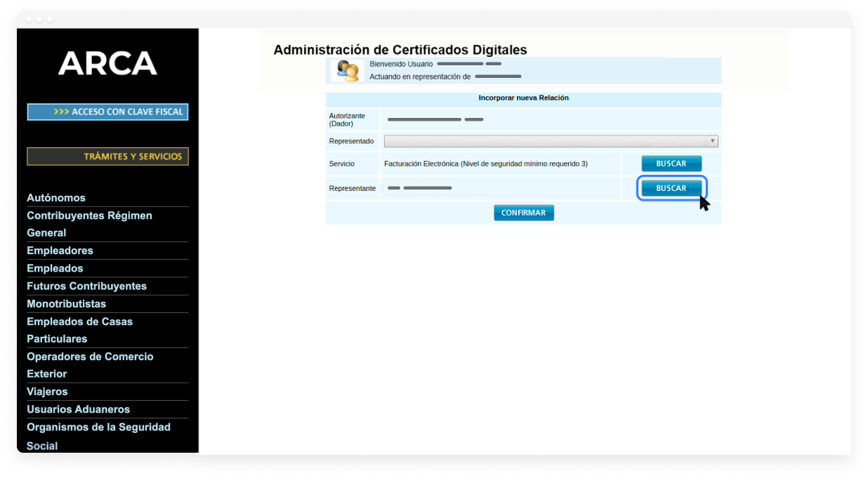Expand the Representado dropdown
868x478 pixels.
(551, 141)
